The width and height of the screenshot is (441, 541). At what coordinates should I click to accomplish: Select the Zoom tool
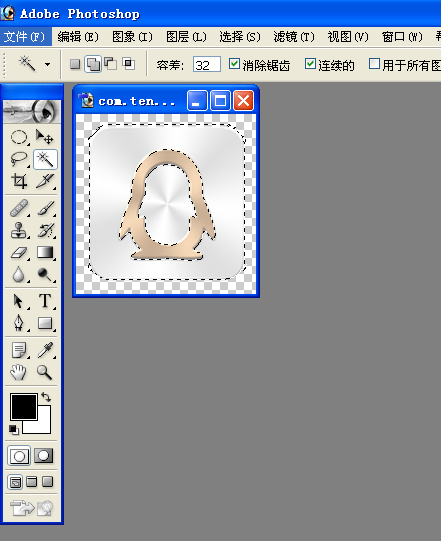tap(45, 372)
